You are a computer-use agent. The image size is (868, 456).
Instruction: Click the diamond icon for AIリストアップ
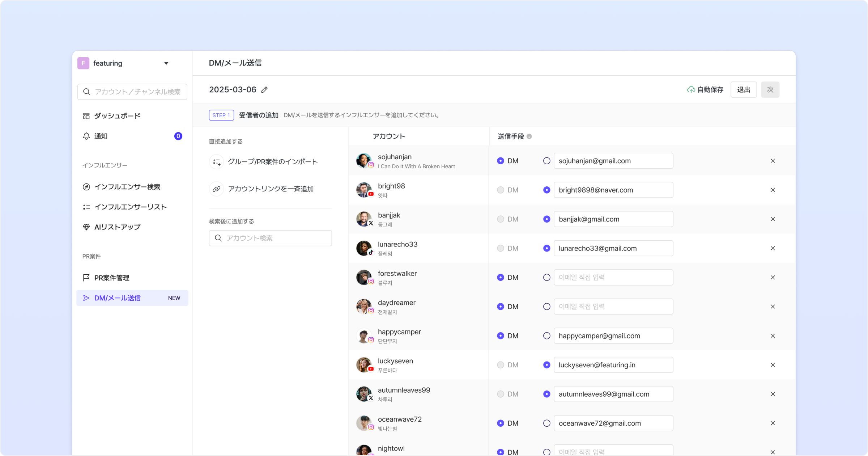tap(86, 227)
